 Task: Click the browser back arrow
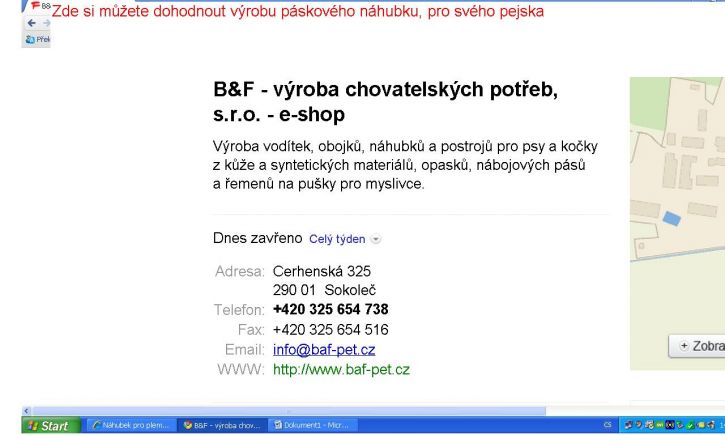click(x=31, y=23)
